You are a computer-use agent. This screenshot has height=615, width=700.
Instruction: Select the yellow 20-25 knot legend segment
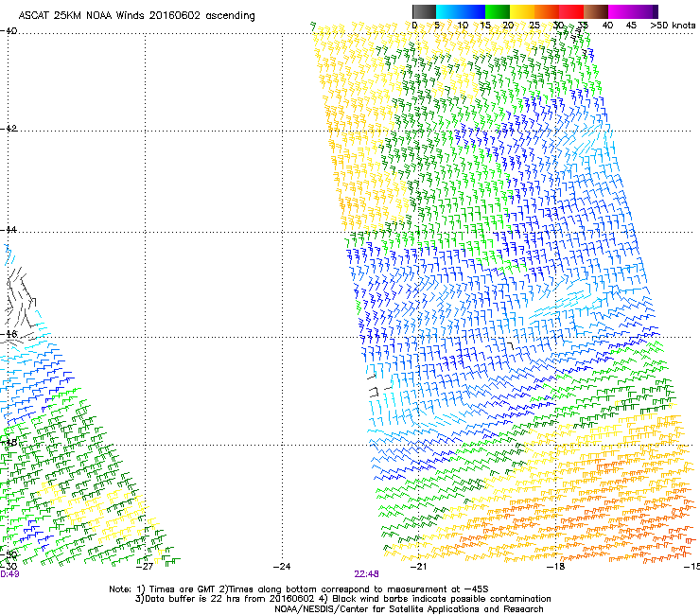(522, 11)
